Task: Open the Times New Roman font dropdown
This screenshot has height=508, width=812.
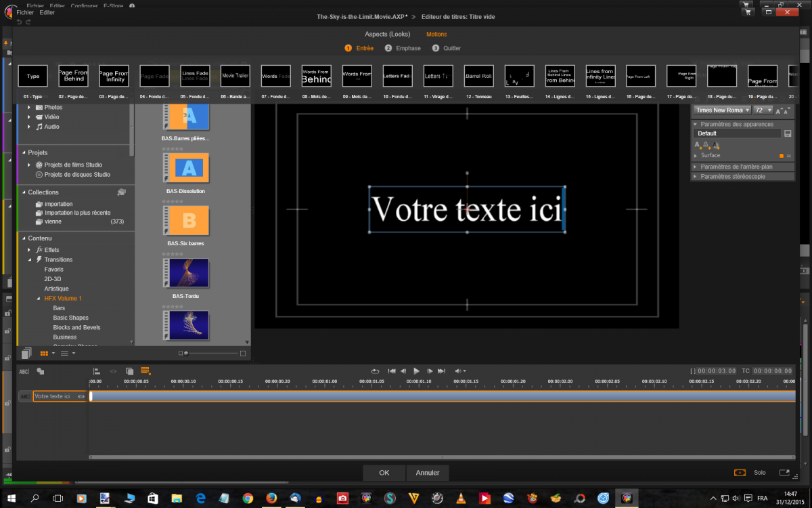Action: click(723, 110)
